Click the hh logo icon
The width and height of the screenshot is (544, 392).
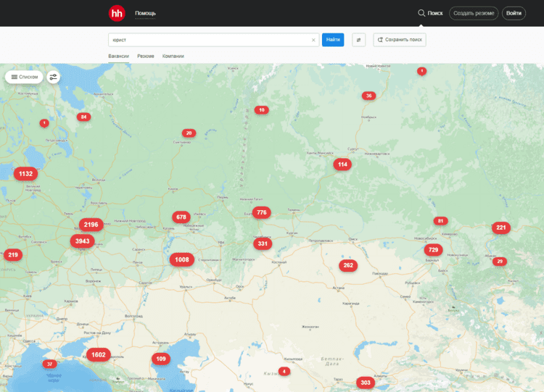click(x=117, y=13)
